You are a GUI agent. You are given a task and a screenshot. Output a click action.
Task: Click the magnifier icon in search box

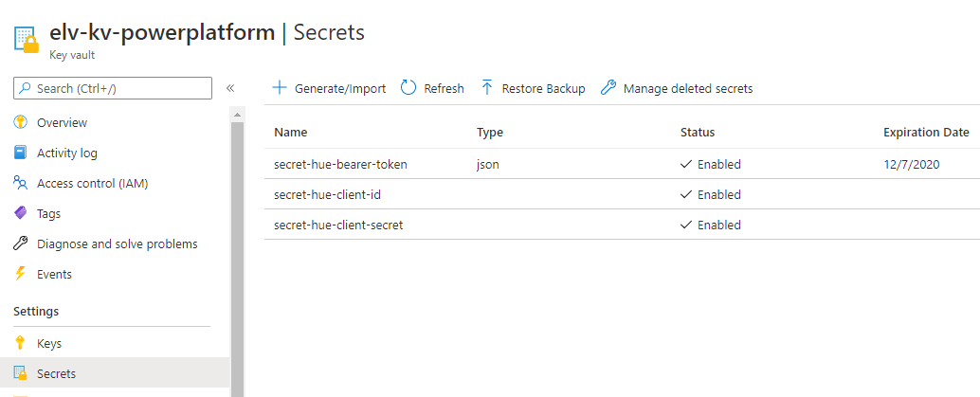click(25, 88)
